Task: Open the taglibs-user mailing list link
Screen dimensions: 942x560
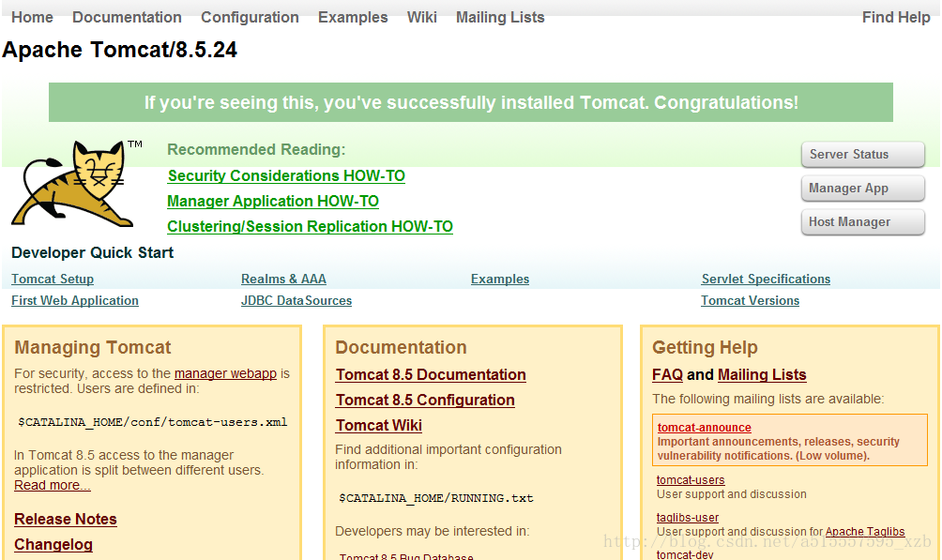Action: [x=688, y=518]
